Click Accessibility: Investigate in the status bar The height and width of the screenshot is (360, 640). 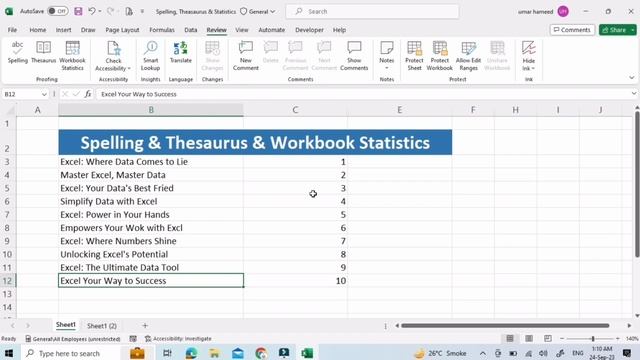(178, 339)
